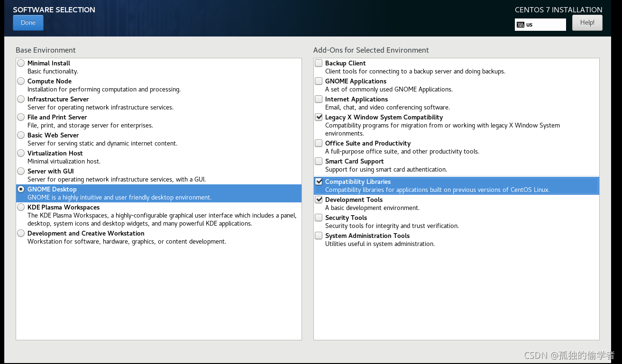Click 'CENTOS 7 INSTALLATION' title text
622x364 pixels.
point(558,9)
